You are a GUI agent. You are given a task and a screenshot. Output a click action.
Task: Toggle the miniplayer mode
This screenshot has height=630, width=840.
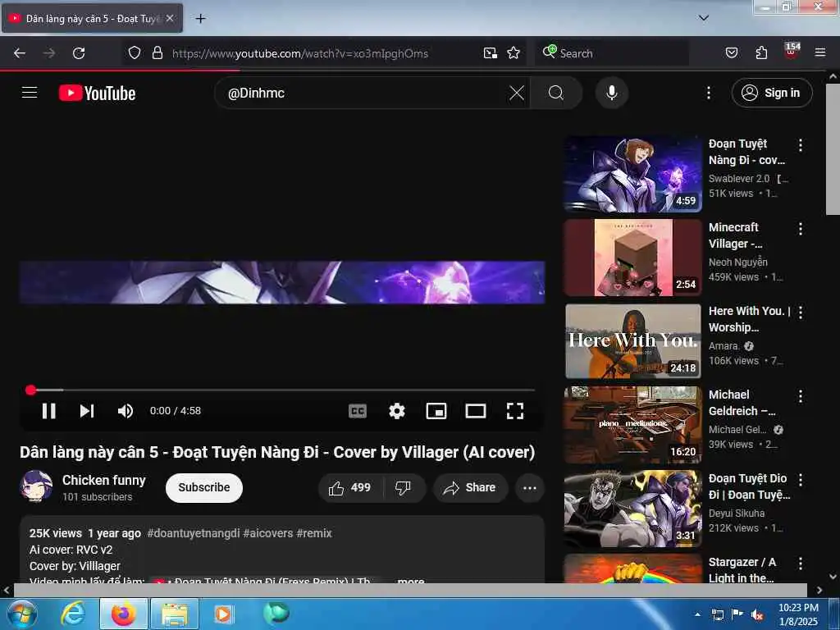pos(436,411)
